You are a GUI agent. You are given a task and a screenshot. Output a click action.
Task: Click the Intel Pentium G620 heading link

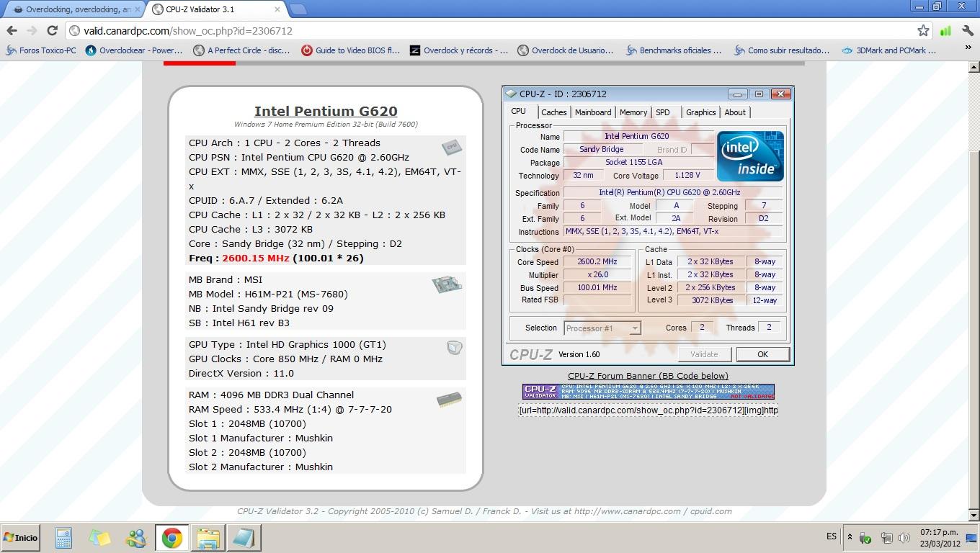click(326, 111)
